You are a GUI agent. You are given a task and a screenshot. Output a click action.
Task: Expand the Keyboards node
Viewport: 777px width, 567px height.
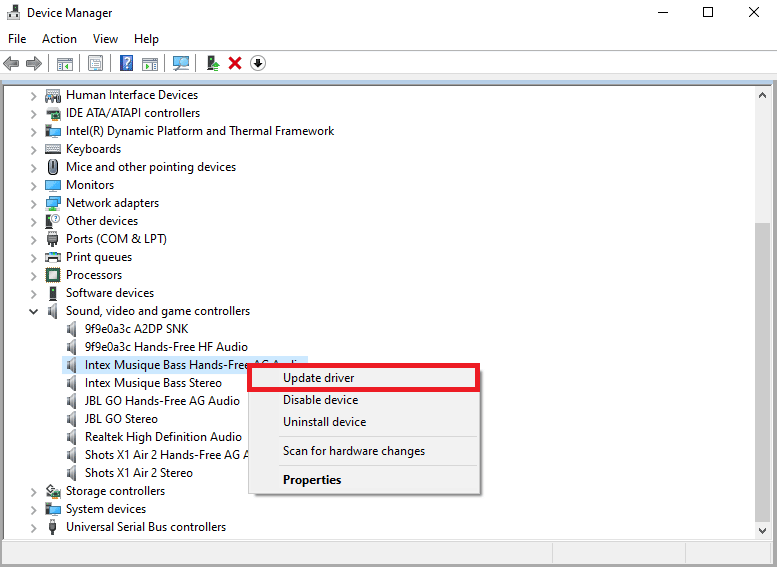(x=34, y=150)
